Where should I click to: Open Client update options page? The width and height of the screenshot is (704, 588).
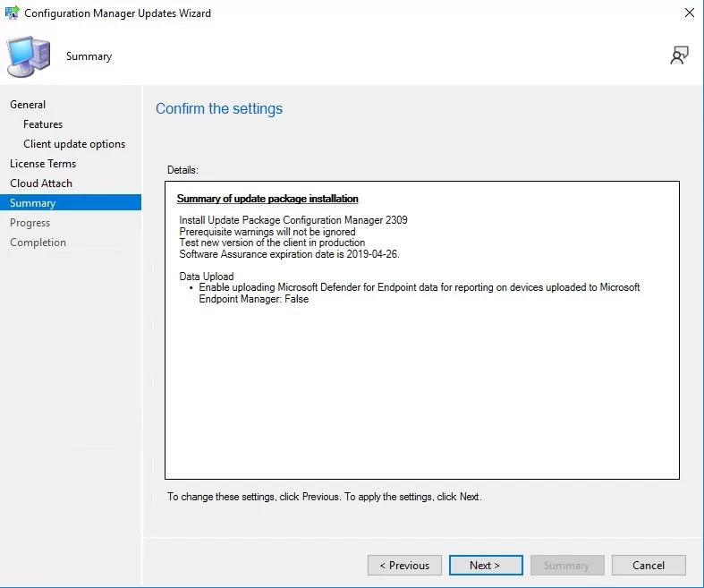(x=74, y=144)
